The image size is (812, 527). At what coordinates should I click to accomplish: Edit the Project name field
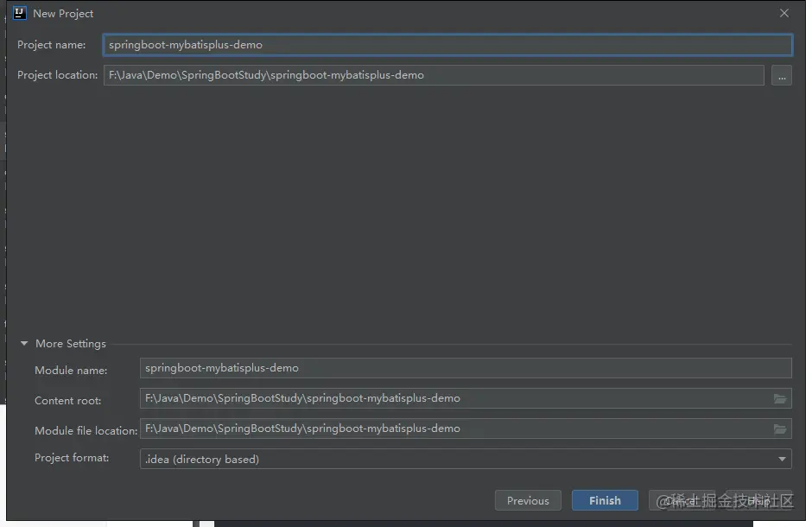click(447, 45)
